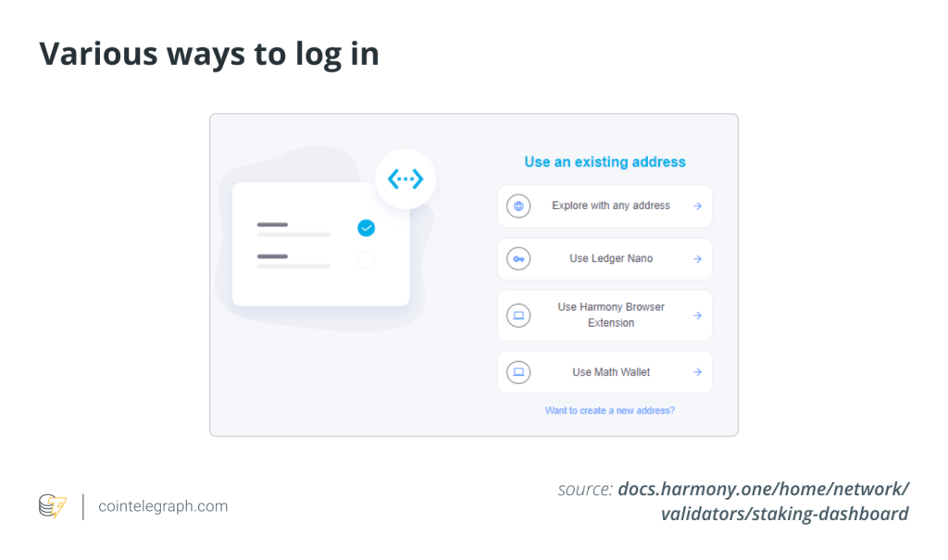948x560 pixels.
Task: Open Want to create a new address link
Action: coord(609,411)
